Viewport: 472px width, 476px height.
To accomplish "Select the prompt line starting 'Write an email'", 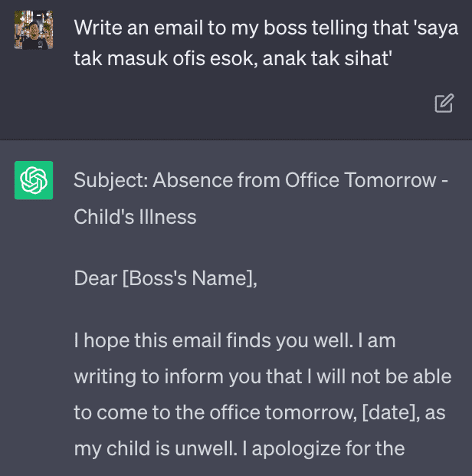I will click(266, 28).
